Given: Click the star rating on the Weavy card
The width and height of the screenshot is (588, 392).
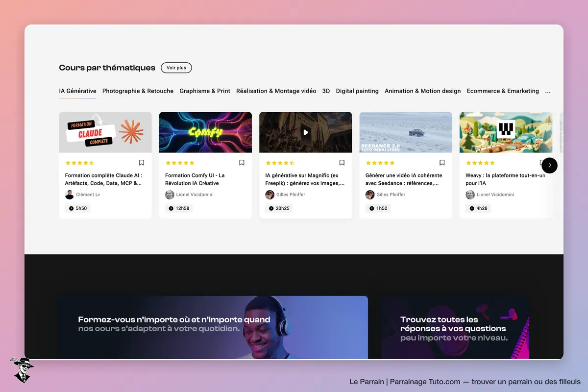Looking at the screenshot, I should tap(480, 163).
